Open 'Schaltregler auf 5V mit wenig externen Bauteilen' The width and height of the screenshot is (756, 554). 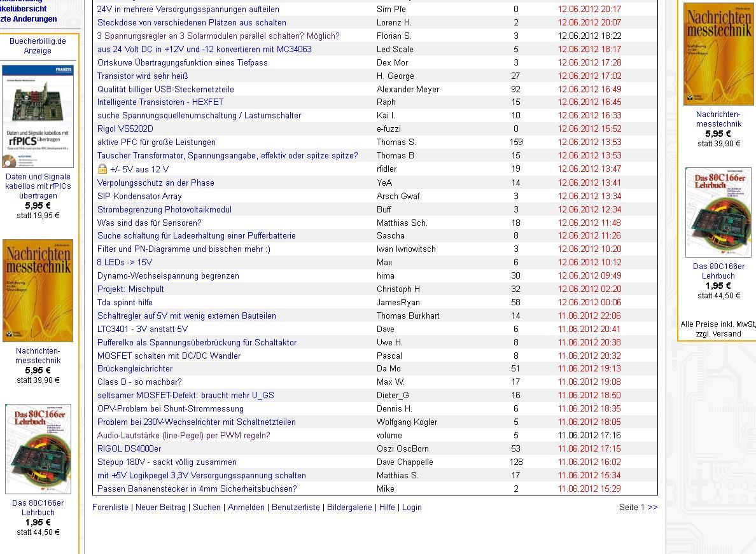(x=186, y=316)
